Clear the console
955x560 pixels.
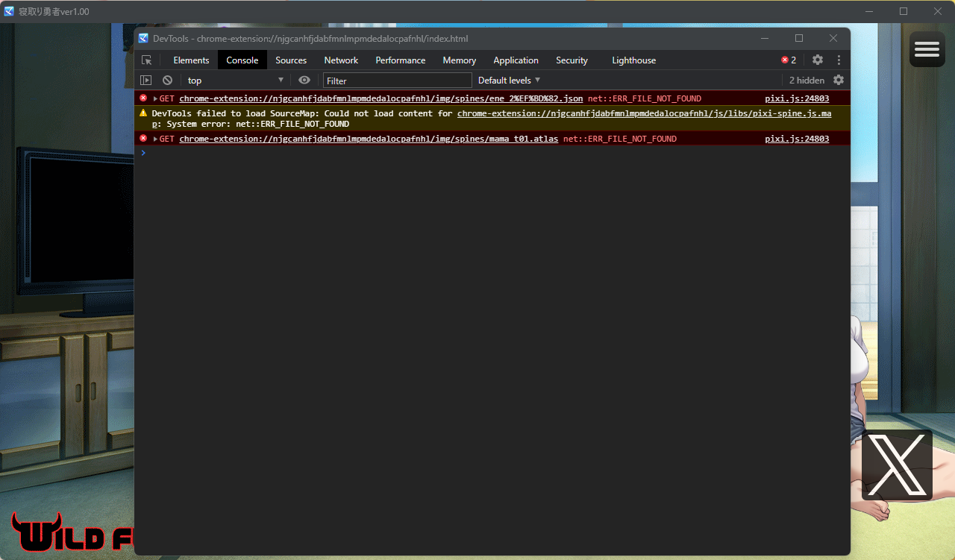tap(167, 80)
